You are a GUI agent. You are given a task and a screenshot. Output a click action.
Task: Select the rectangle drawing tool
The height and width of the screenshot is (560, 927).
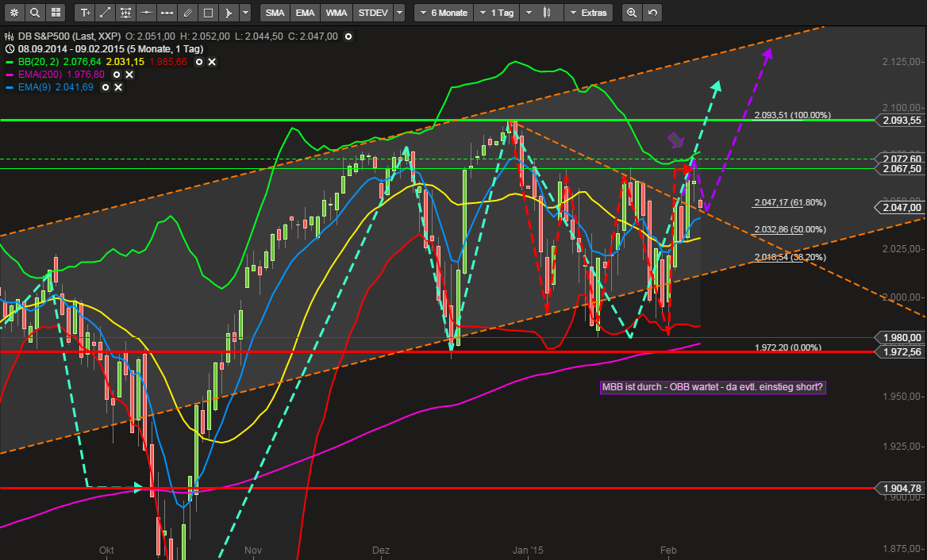pos(207,13)
